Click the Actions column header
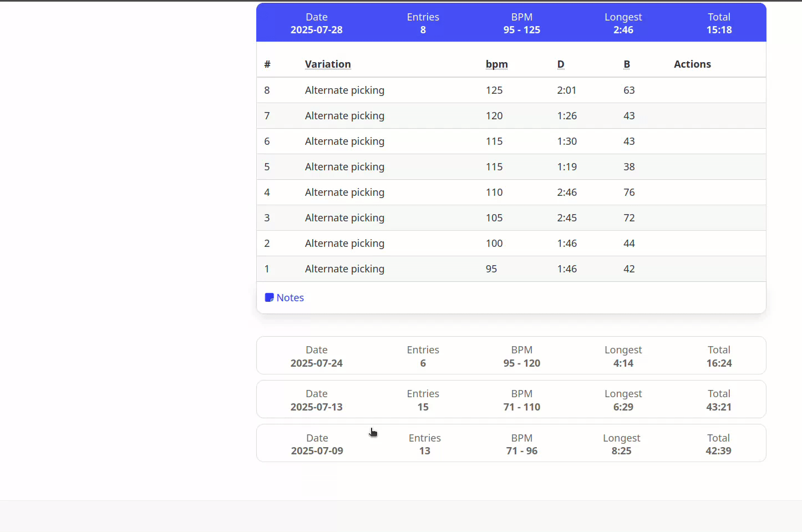 coord(692,64)
